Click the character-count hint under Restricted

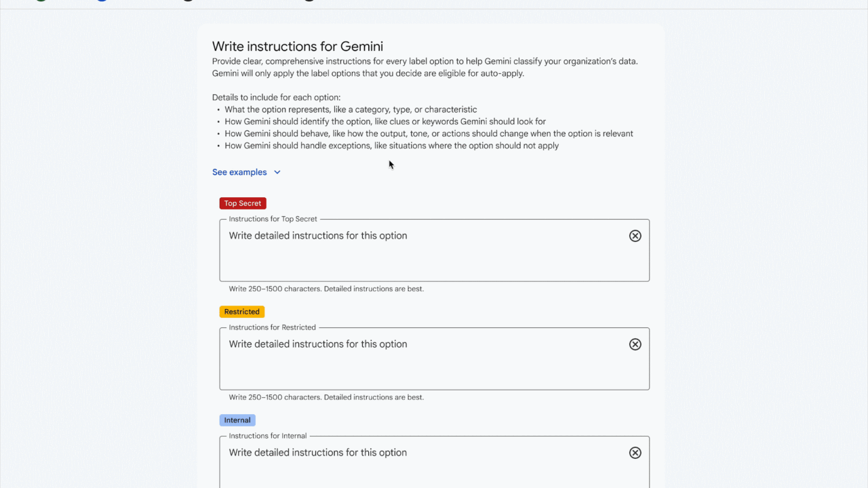(x=326, y=397)
